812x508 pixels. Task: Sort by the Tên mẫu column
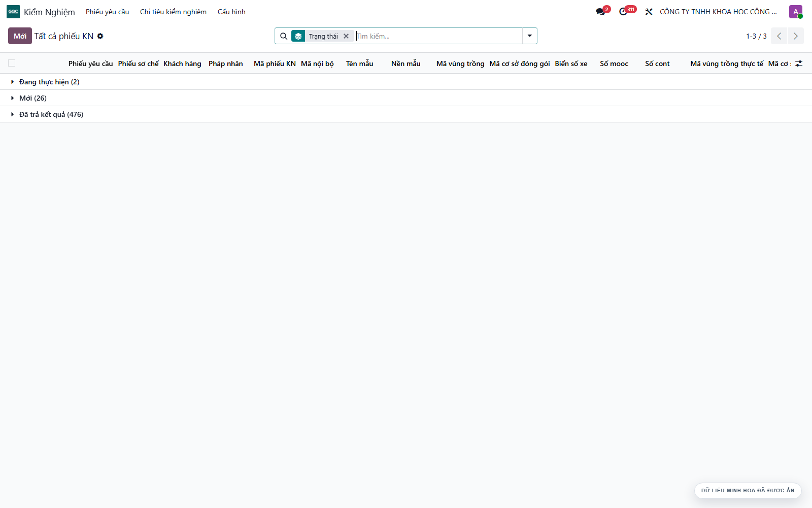click(360, 63)
